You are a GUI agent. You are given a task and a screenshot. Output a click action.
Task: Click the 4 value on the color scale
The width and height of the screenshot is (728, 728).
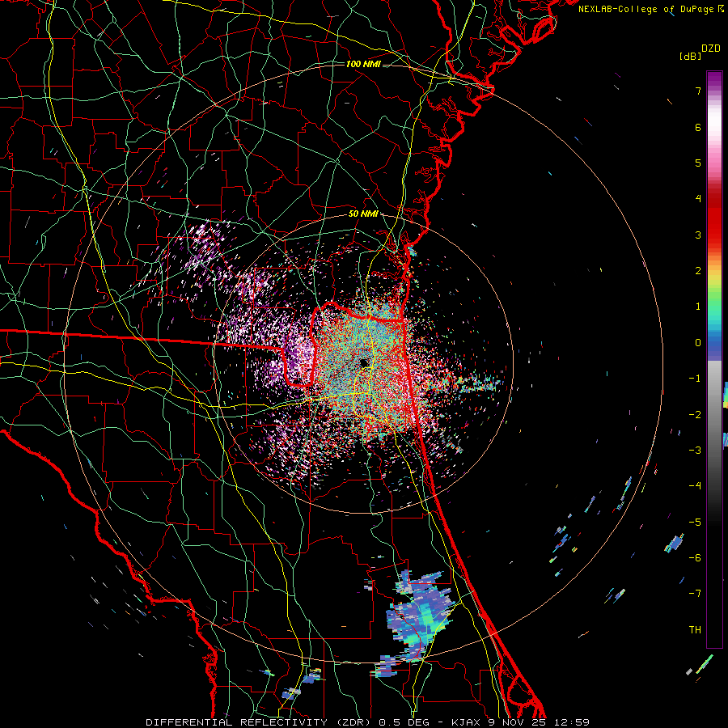click(x=698, y=199)
